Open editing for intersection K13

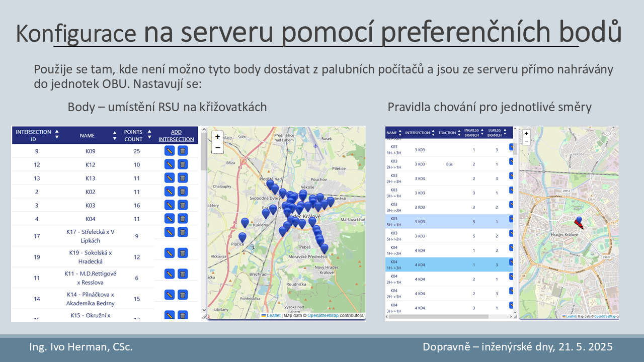coord(170,178)
